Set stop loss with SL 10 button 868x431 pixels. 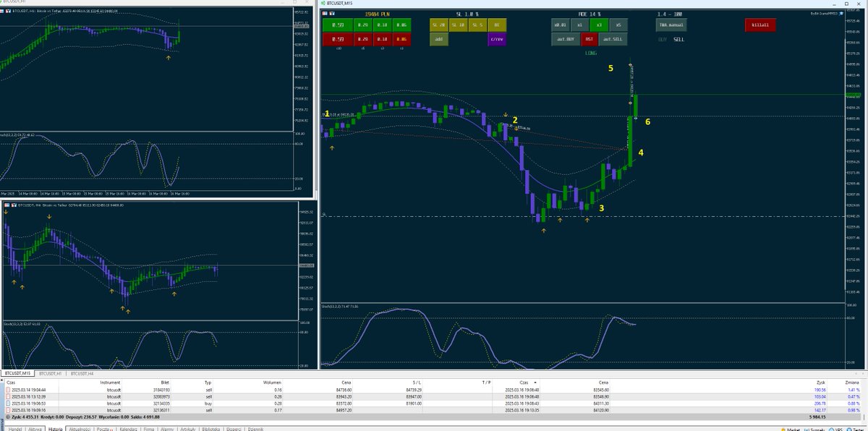pos(457,24)
